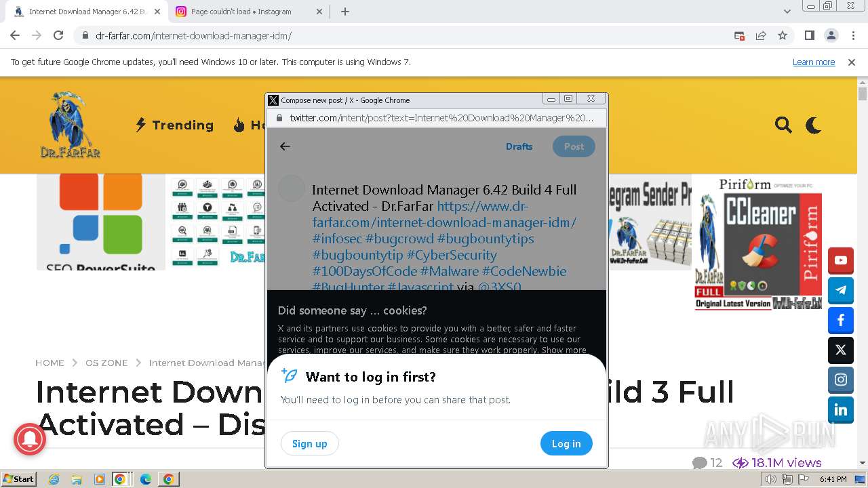
Task: Open the X social sidebar button
Action: click(x=841, y=350)
